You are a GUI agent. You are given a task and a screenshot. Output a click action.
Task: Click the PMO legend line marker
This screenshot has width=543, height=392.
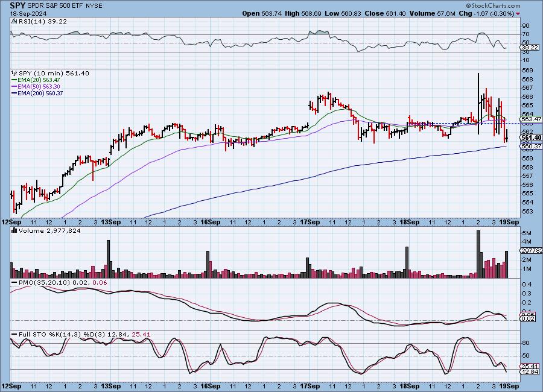pos(14,283)
